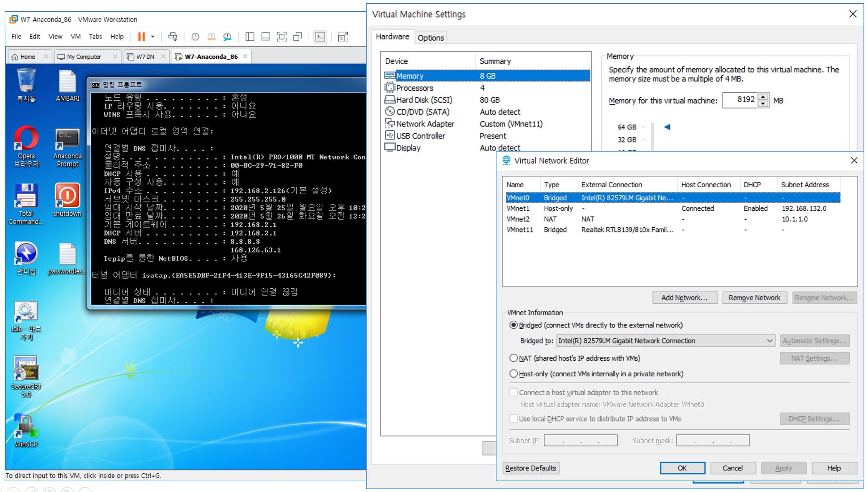Open the Snapshot Manager wrench-clock icon

pos(227,37)
